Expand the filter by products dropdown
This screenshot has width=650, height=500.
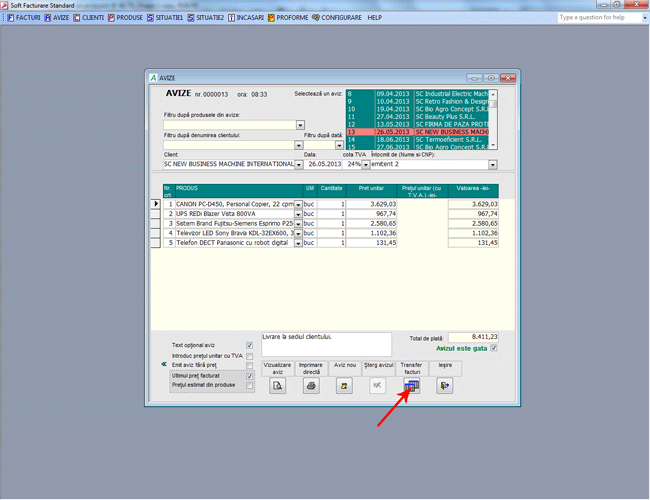301,125
